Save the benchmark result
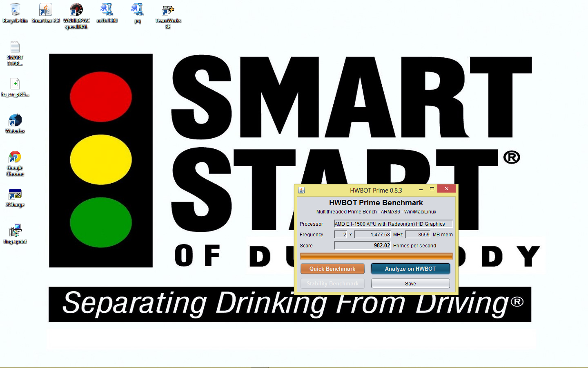Viewport: 588px width, 368px height. 410,283
